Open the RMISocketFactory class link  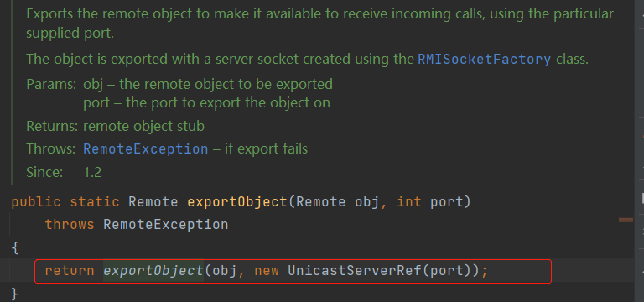(484, 60)
